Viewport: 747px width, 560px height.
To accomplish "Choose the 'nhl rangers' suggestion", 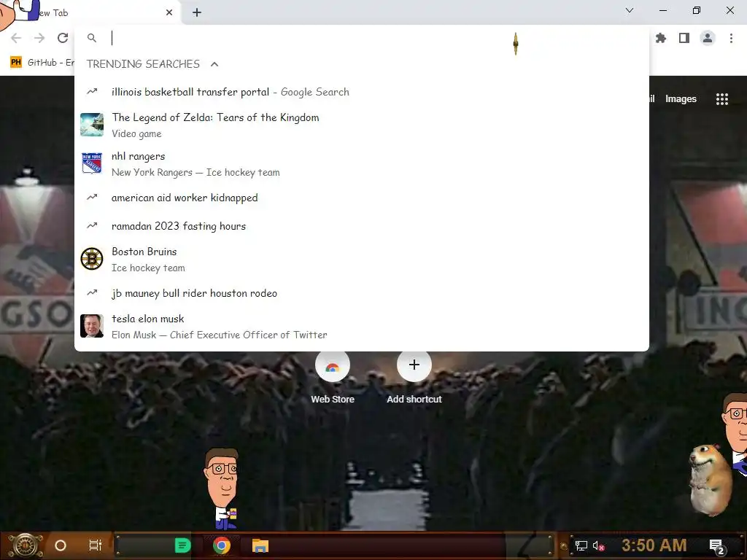I will tap(362, 164).
